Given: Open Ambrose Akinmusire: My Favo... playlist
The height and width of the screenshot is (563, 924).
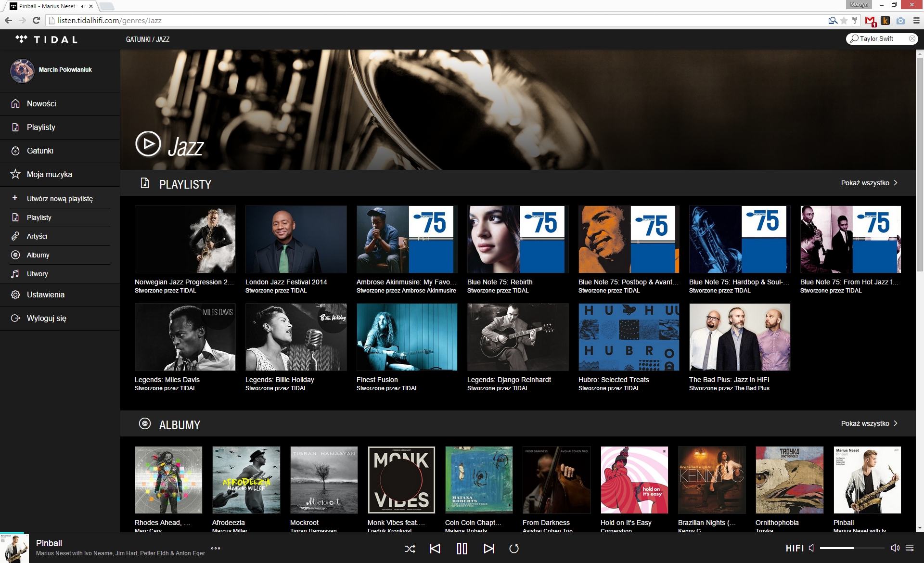Looking at the screenshot, I should pos(407,240).
